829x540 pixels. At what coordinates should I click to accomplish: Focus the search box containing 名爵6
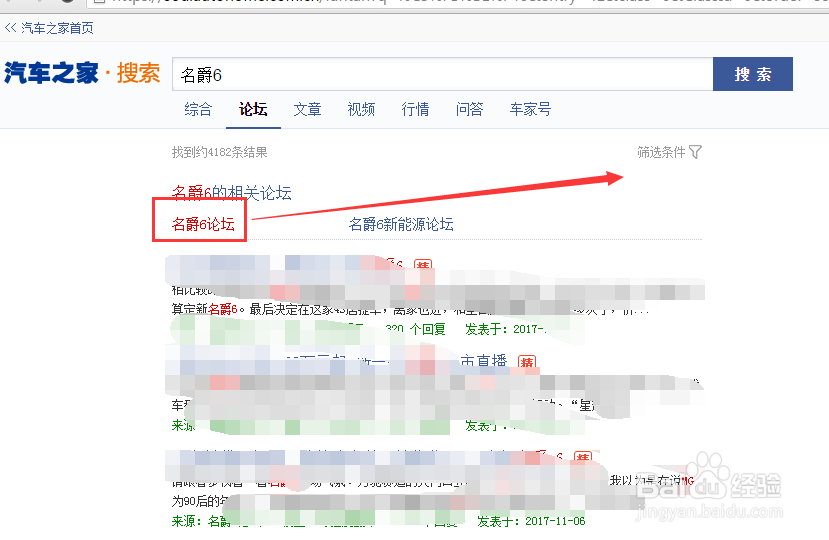(x=443, y=75)
